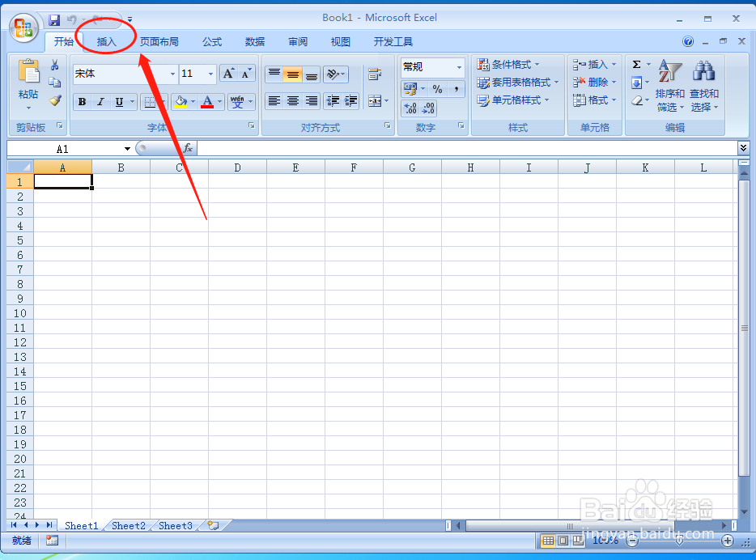Center text horizontally
The image size is (756, 560).
click(293, 100)
